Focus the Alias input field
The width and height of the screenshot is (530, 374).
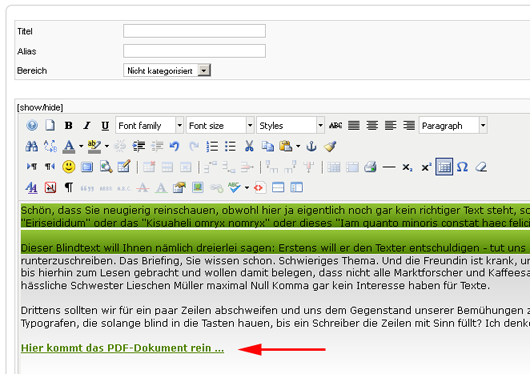click(194, 51)
